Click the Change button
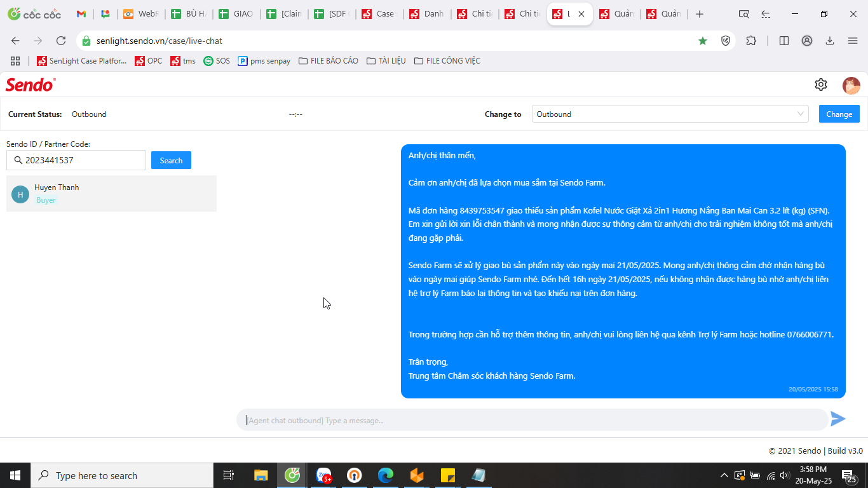 839,114
